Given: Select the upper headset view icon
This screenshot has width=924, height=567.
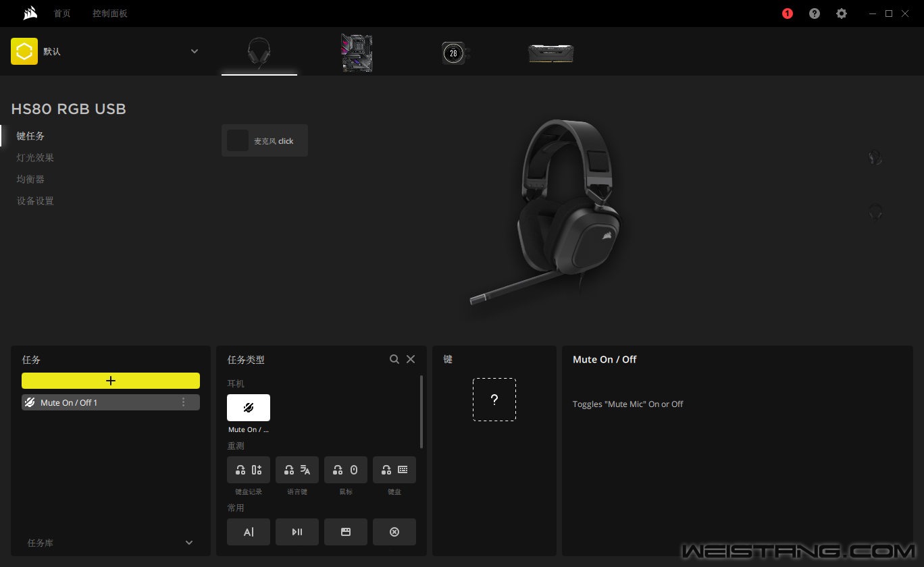Looking at the screenshot, I should (875, 158).
